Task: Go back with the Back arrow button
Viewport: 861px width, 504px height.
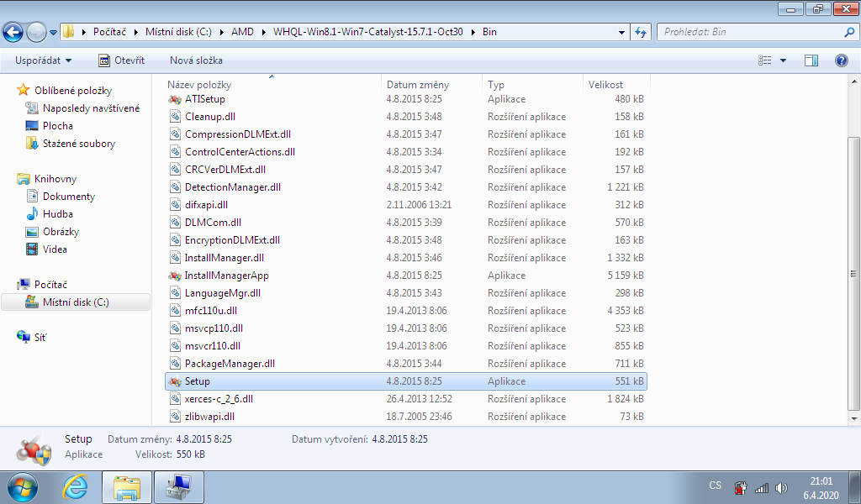Action: pos(13,32)
